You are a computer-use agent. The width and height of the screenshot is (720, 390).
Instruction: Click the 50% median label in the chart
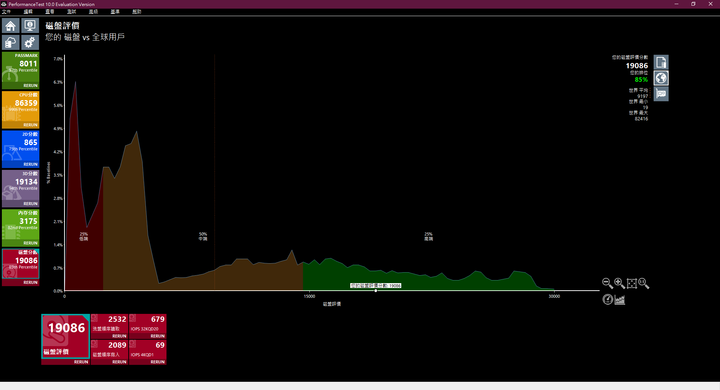point(203,237)
